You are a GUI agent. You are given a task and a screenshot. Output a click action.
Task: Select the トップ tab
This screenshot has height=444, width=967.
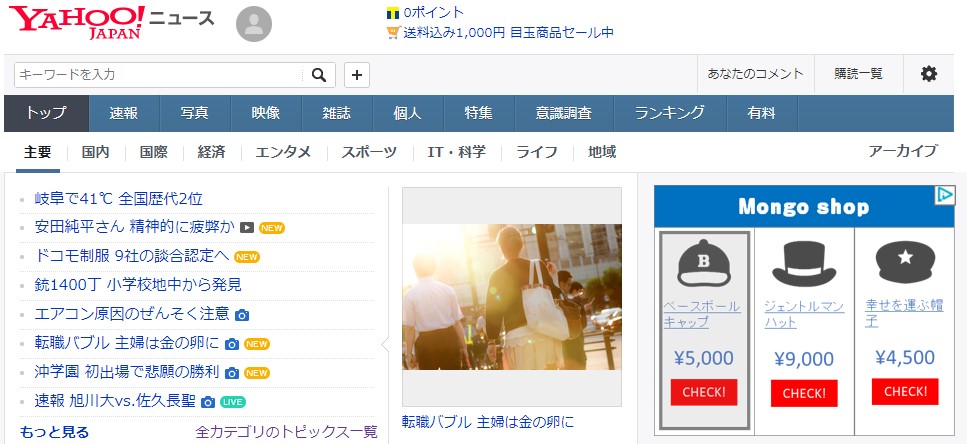[46, 113]
